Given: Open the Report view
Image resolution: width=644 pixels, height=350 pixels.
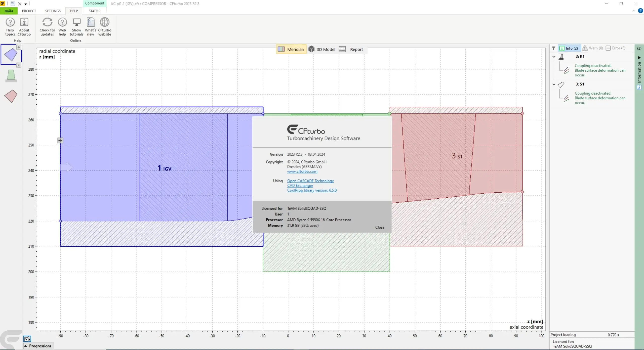Looking at the screenshot, I should coord(351,49).
